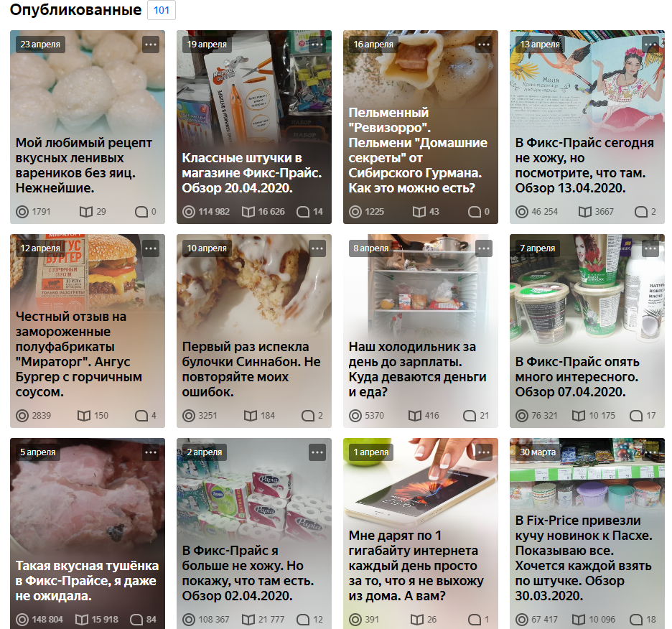
Task: Open article Мой любимый рецепт вкусных ленивых вареников
Action: pyautogui.click(x=84, y=165)
